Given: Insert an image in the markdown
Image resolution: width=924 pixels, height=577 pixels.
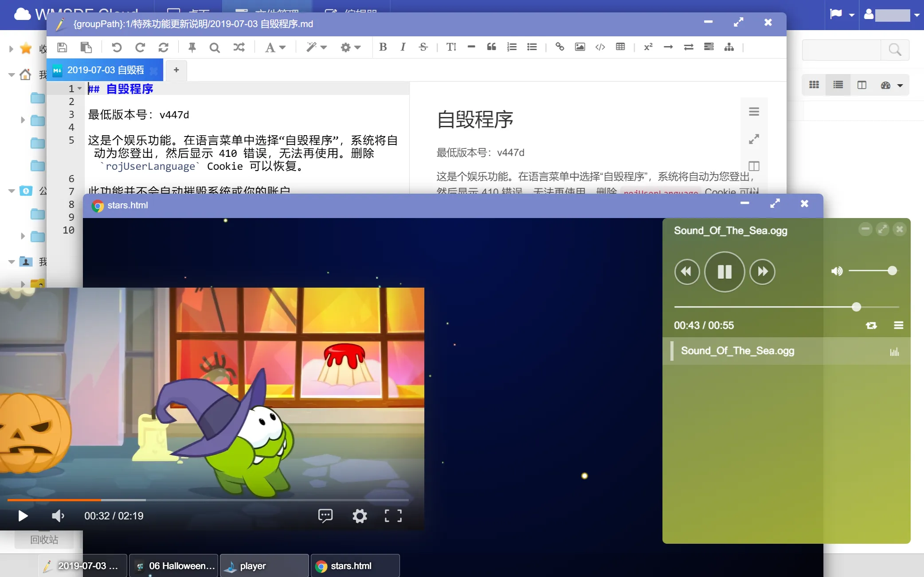Looking at the screenshot, I should (580, 47).
